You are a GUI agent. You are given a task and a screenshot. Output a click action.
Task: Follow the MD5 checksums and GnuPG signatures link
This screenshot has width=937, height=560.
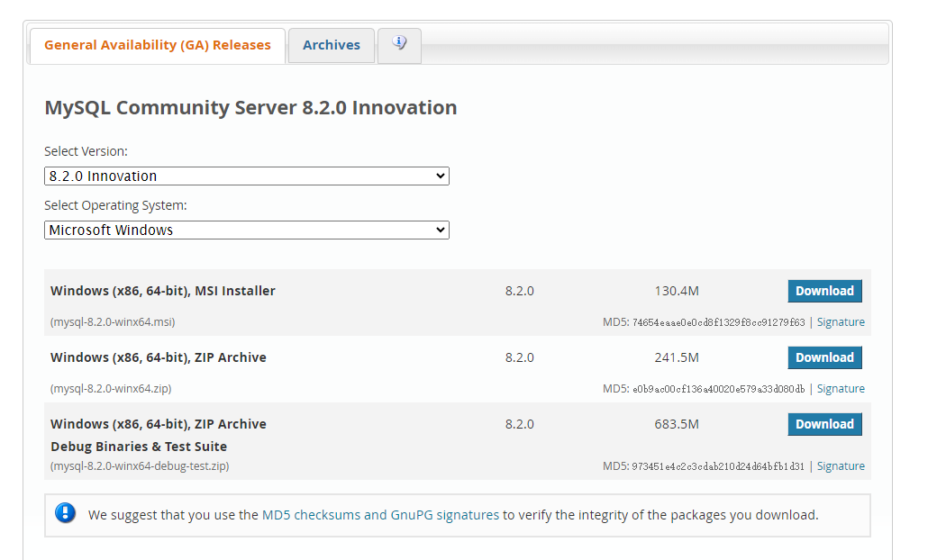pyautogui.click(x=380, y=515)
